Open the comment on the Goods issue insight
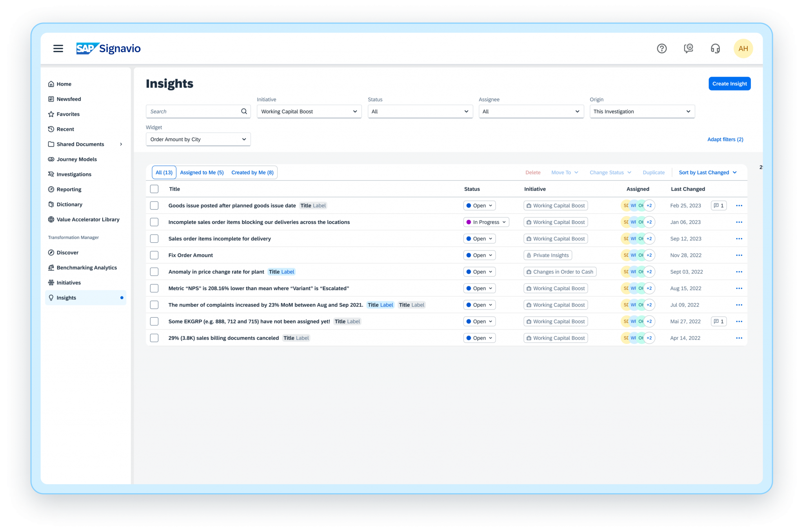Viewport: 803px width, 532px height. (719, 205)
